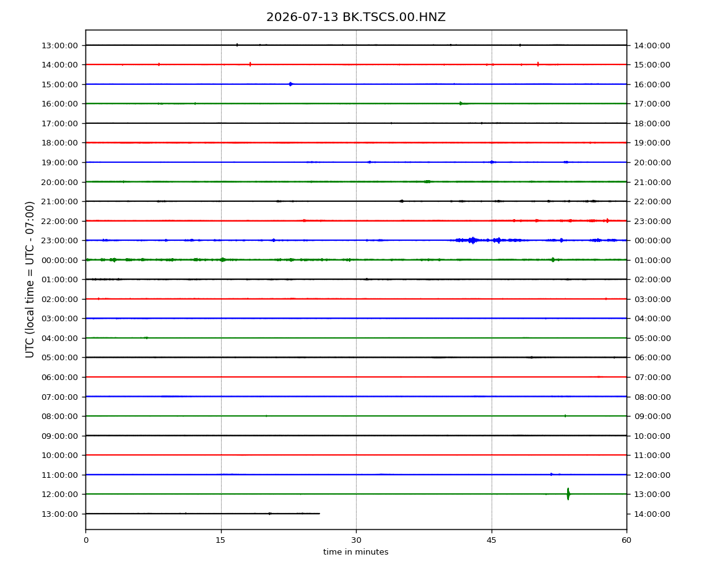Click the red spike on 14:00:00 trace near 18 minutes
Viewport: 712px width, 588px height.
pyautogui.click(x=250, y=64)
